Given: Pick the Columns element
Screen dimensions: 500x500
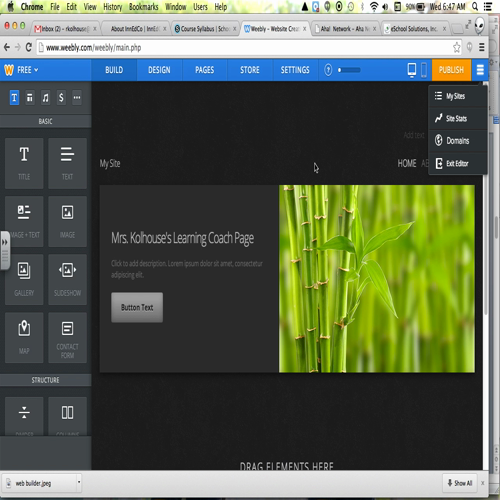Looking at the screenshot, I should tap(67, 416).
